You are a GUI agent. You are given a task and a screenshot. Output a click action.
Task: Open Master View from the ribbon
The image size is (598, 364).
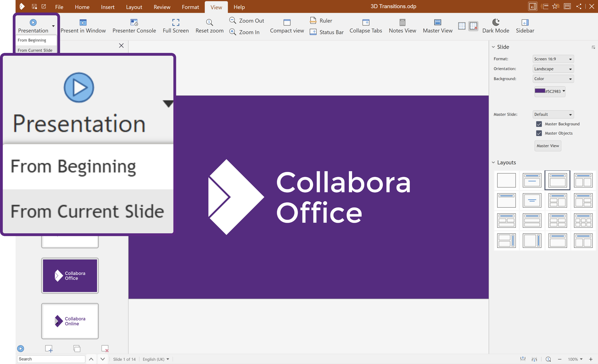coord(438,26)
